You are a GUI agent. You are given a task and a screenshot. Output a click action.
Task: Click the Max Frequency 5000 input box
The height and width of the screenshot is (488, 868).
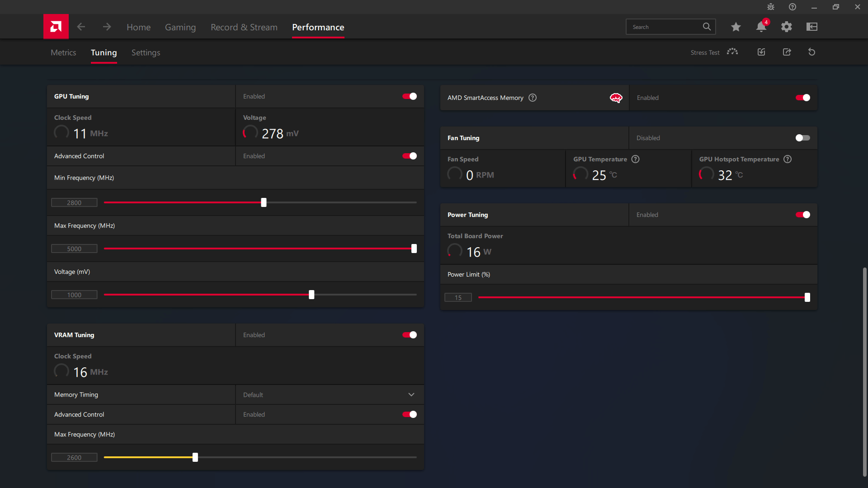[x=74, y=249]
